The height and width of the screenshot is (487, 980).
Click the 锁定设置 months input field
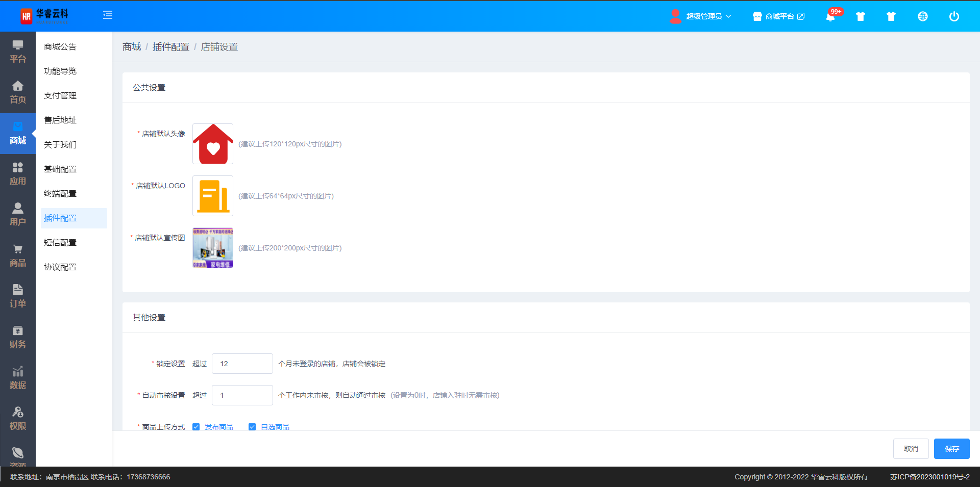242,364
